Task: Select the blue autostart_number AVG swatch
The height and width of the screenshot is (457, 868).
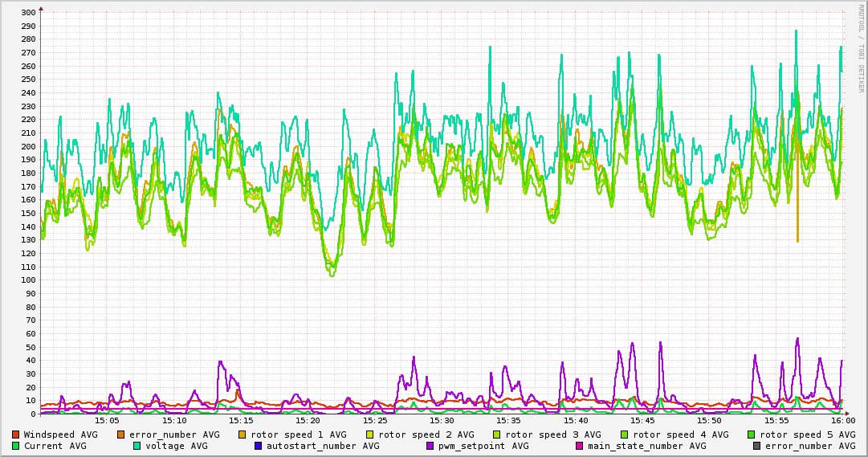Action: 258,446
